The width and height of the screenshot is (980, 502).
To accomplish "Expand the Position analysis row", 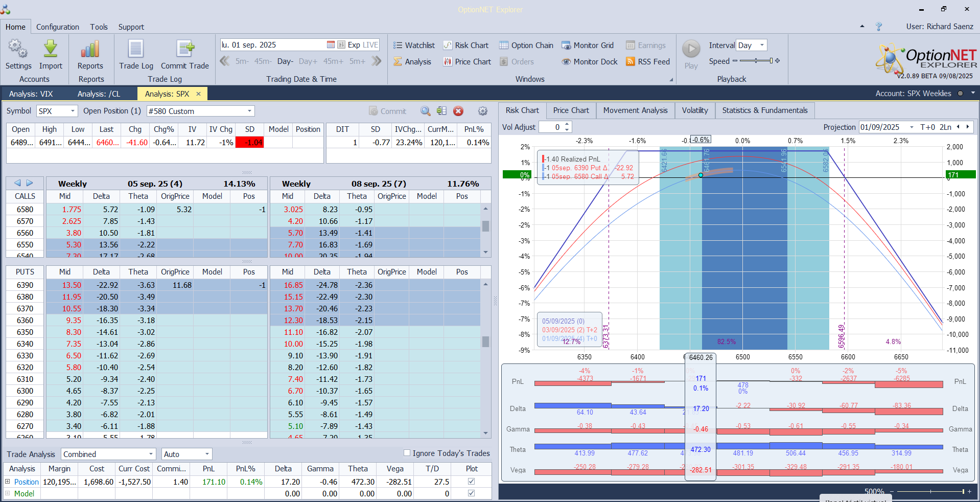I will pyautogui.click(x=8, y=482).
